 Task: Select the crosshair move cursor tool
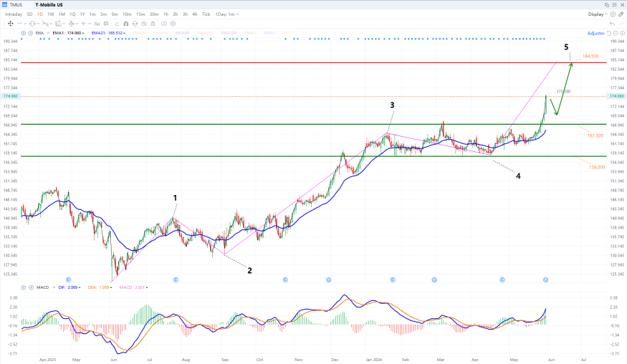11,24
